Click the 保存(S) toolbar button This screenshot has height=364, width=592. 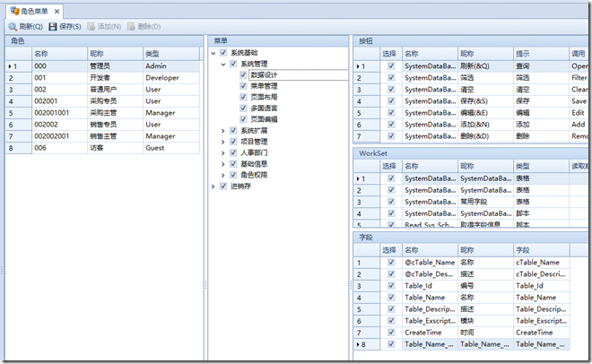coord(65,26)
